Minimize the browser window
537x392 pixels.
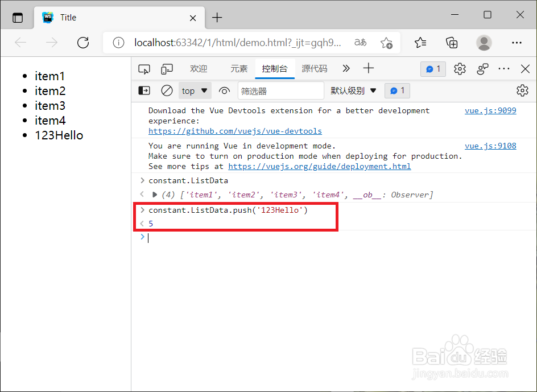click(455, 15)
